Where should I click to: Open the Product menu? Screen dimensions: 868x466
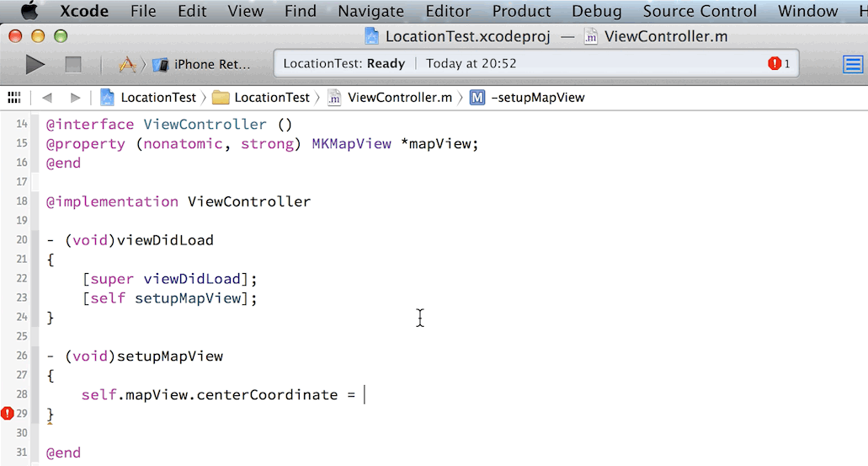pyautogui.click(x=521, y=11)
